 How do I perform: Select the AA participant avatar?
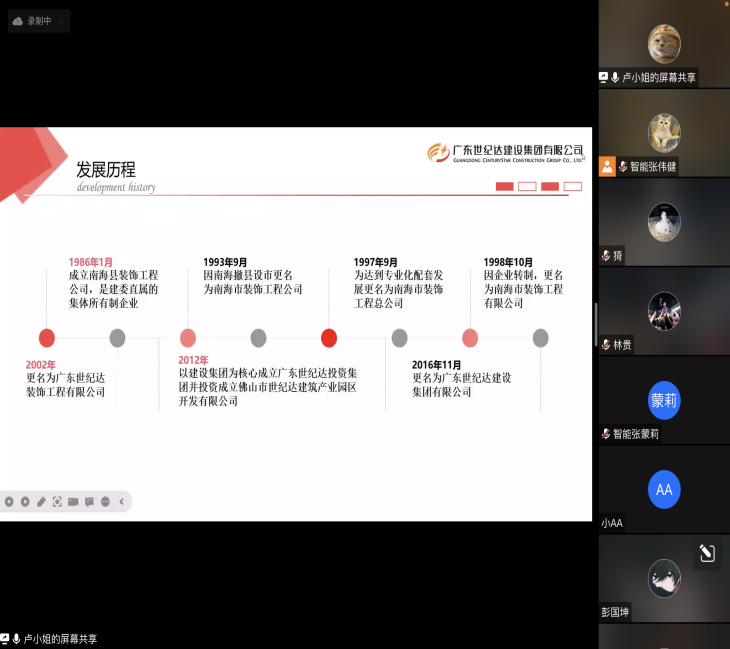coord(664,490)
